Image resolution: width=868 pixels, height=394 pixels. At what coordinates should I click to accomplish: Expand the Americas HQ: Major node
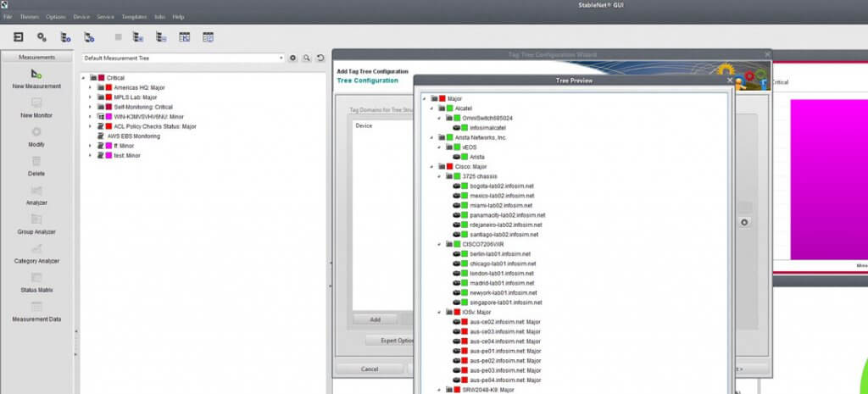pyautogui.click(x=90, y=87)
